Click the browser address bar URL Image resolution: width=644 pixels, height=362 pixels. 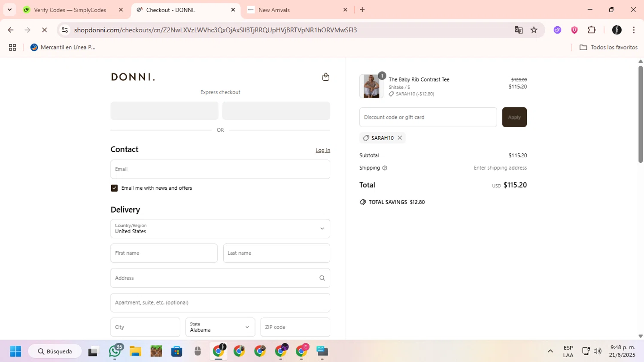(x=216, y=30)
